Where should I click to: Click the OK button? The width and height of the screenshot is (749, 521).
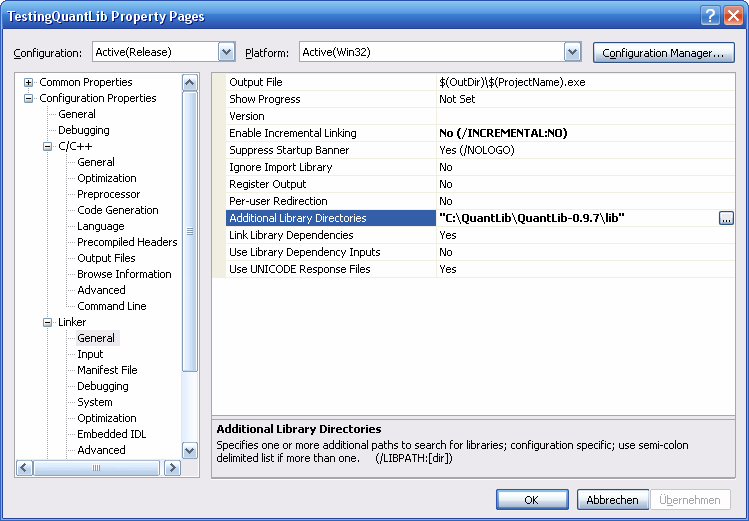[532, 500]
